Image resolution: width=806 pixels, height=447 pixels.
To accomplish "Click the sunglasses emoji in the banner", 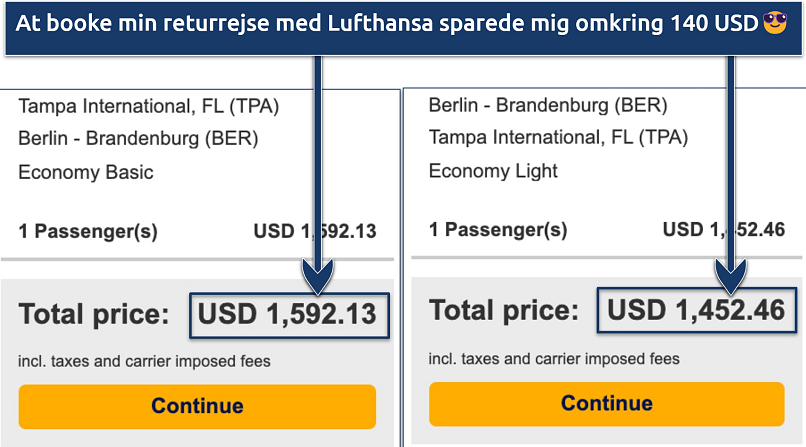I will click(774, 20).
